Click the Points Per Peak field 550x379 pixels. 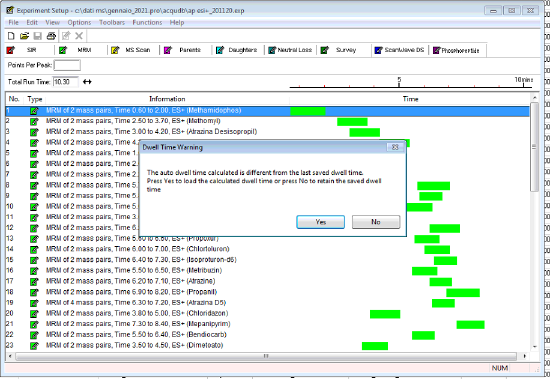coord(67,65)
